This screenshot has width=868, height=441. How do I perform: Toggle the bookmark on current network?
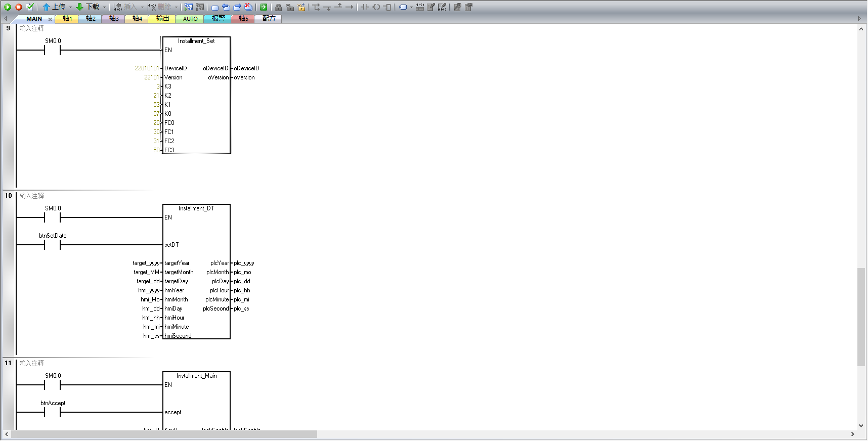pos(215,7)
